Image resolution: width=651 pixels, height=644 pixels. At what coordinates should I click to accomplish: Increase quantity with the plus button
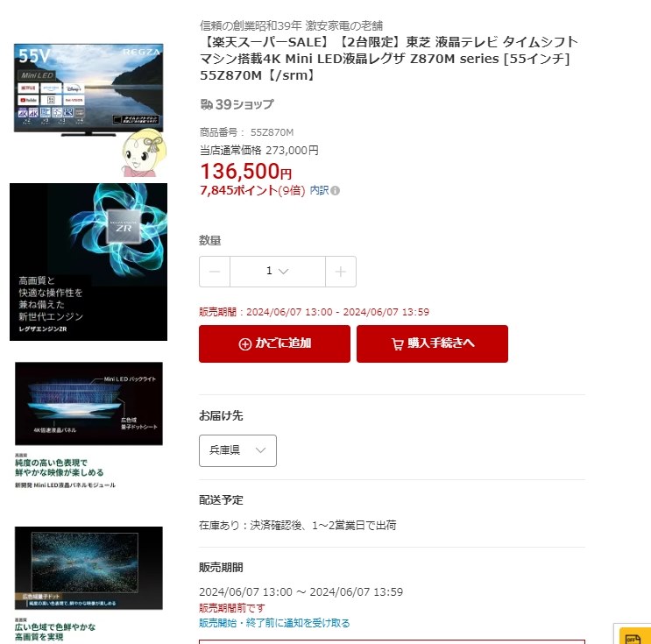tap(341, 272)
